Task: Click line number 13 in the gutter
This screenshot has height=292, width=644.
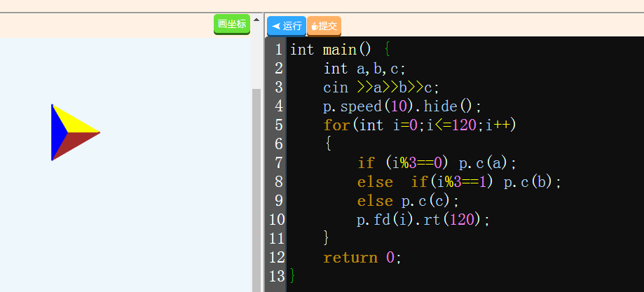Action: tap(277, 276)
